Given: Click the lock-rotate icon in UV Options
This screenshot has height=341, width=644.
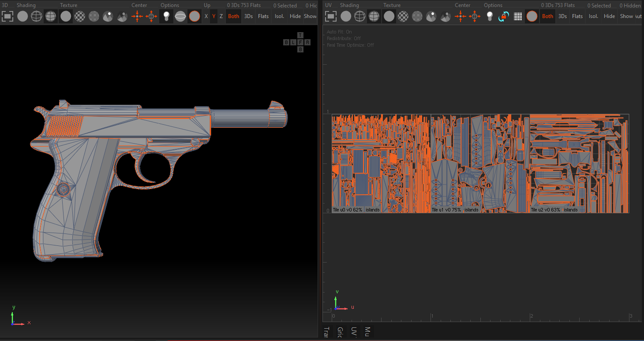Looking at the screenshot, I should [x=503, y=16].
